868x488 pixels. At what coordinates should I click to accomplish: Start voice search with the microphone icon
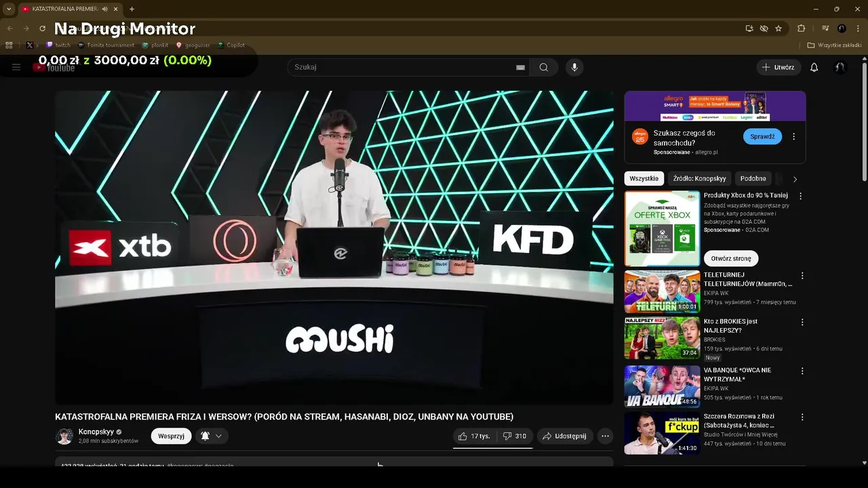[x=574, y=67]
